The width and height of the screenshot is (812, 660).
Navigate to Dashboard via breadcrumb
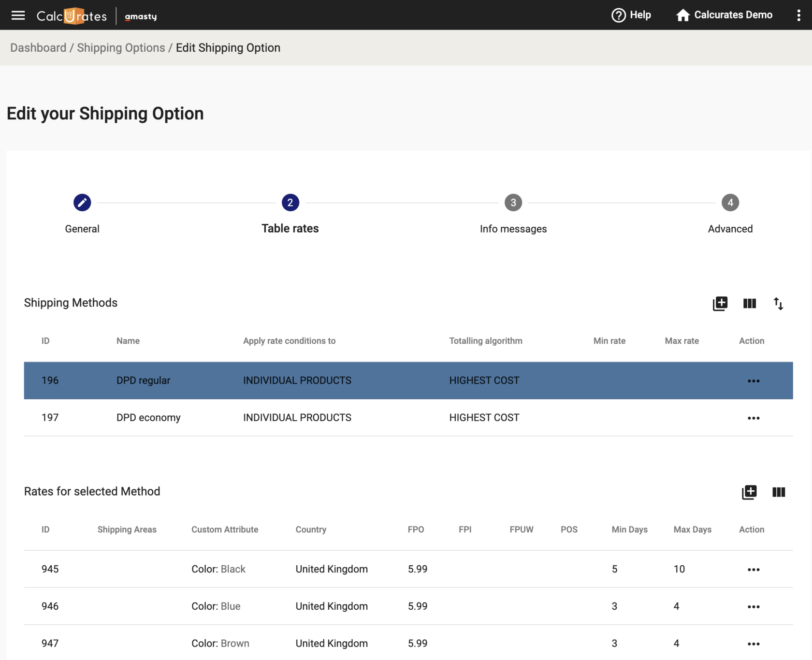point(38,47)
